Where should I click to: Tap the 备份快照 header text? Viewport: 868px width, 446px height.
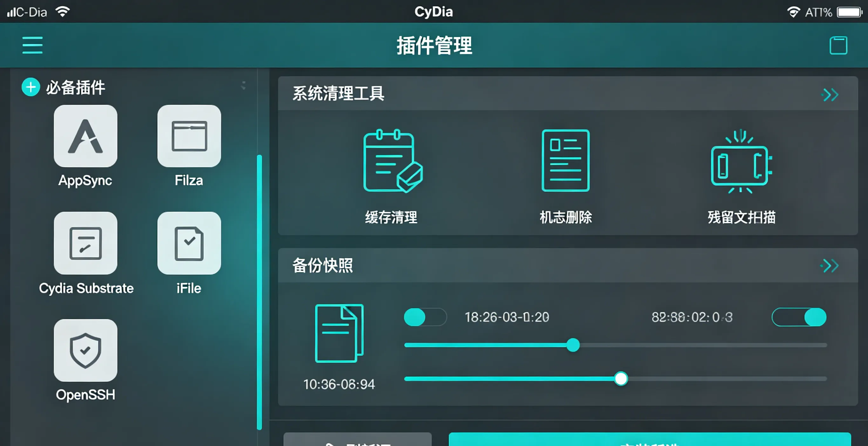(322, 266)
